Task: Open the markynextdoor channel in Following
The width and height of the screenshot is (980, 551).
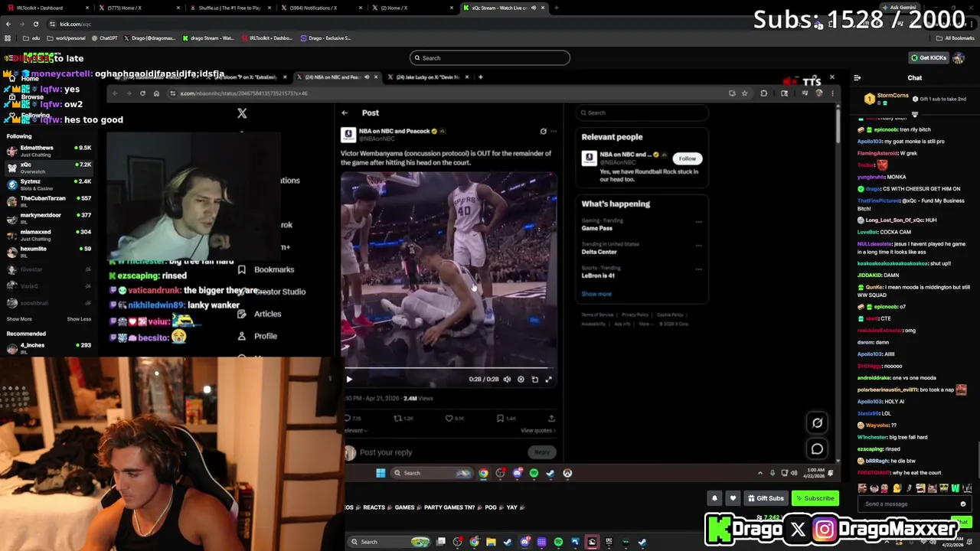Action: pyautogui.click(x=47, y=218)
